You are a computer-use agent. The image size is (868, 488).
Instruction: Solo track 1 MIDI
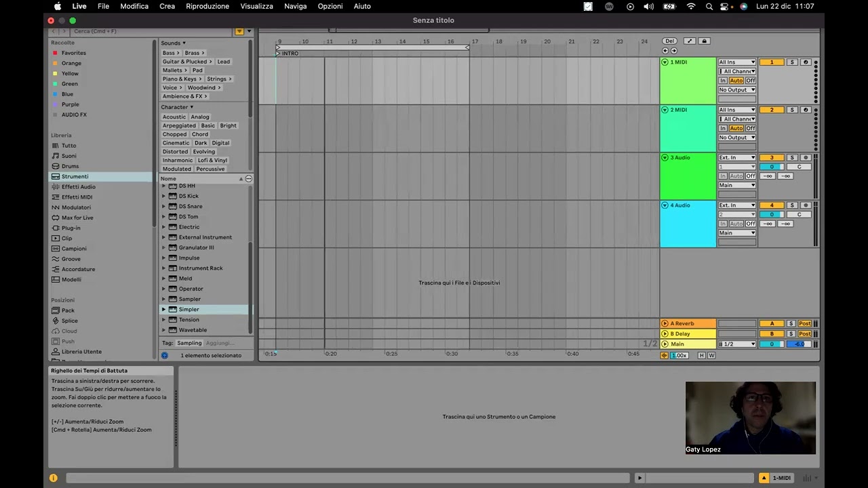pyautogui.click(x=791, y=62)
